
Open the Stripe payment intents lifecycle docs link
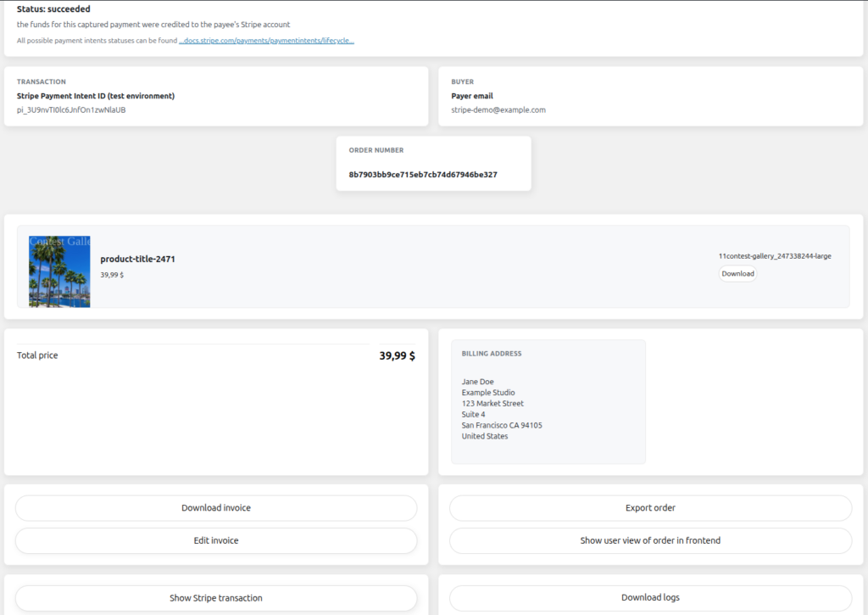click(266, 41)
